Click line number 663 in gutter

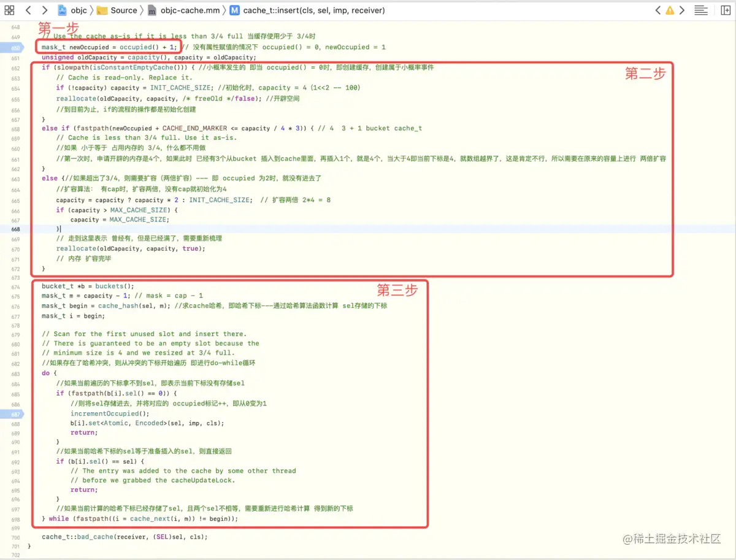(15, 178)
